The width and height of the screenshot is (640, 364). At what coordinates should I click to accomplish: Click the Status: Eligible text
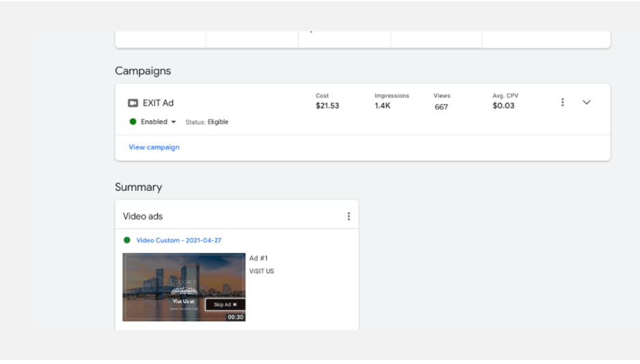207,122
